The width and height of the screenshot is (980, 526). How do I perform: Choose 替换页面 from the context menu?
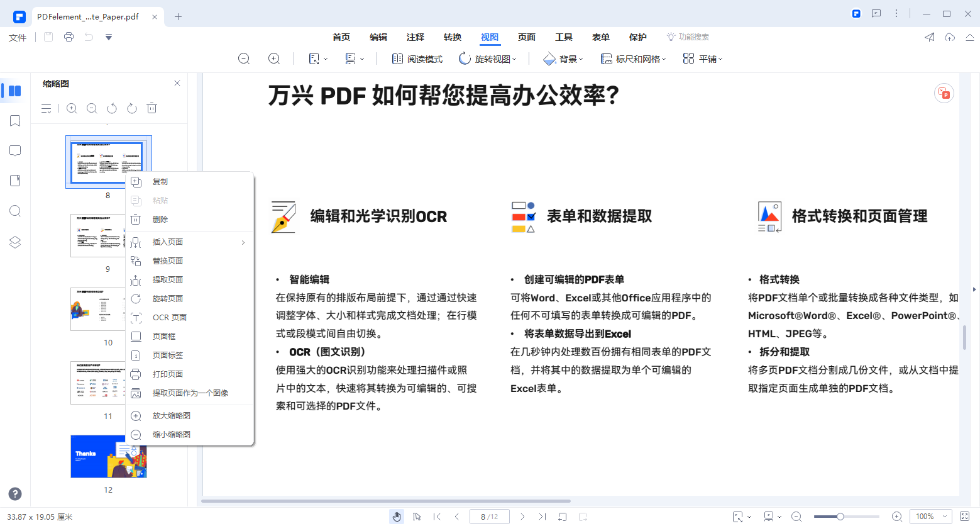168,260
